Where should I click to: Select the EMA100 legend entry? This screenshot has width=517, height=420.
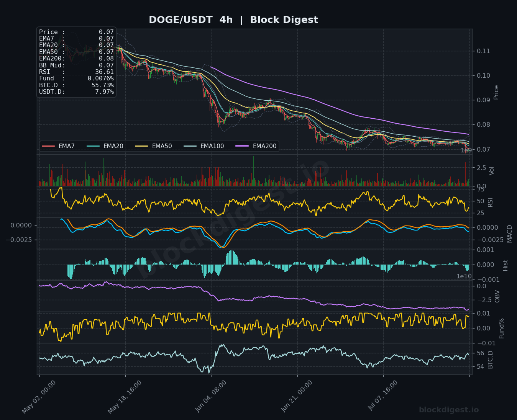(x=204, y=146)
